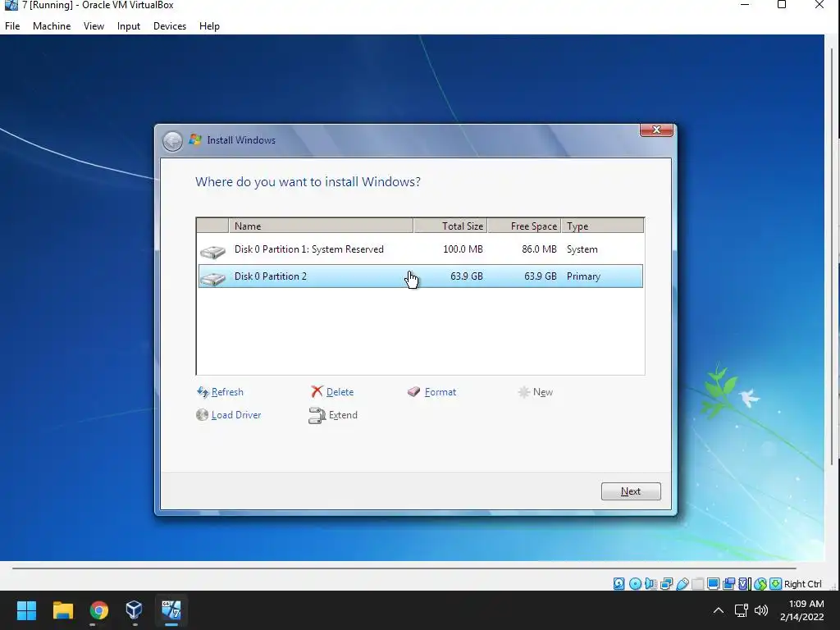The height and width of the screenshot is (630, 840).
Task: Click the display monitor status icon
Action: [713, 584]
